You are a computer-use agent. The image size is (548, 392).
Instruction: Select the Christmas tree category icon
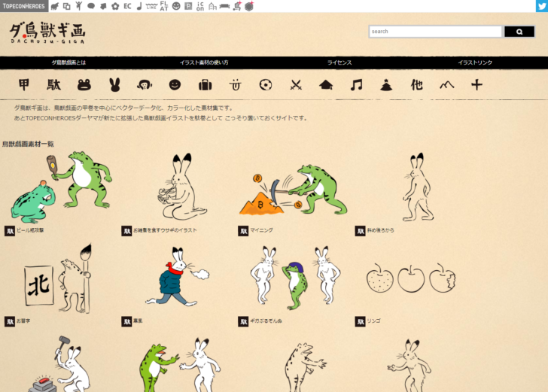[x=386, y=85]
